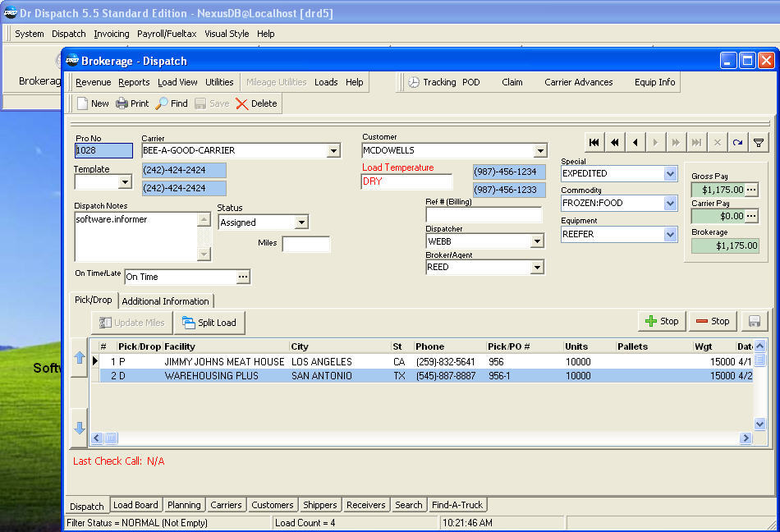The width and height of the screenshot is (780, 532).
Task: Open the Tracking toolbar item
Action: [432, 82]
